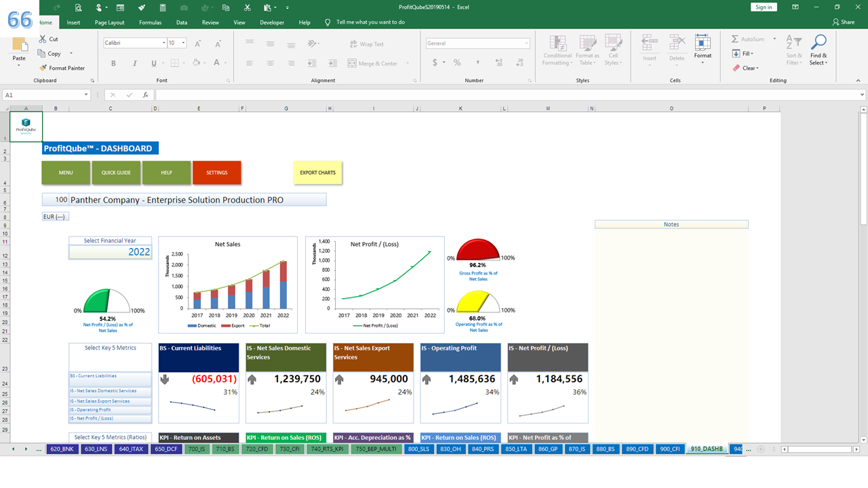Click the Sign in button
Screen dimensions: 868x488
click(764, 7)
